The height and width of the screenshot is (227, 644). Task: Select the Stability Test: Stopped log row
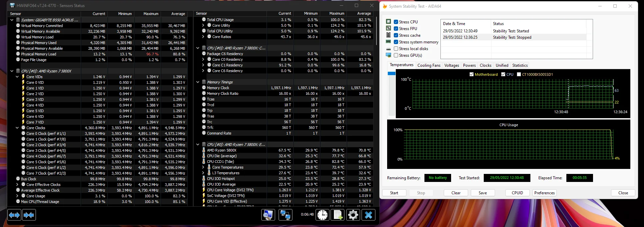click(x=513, y=37)
